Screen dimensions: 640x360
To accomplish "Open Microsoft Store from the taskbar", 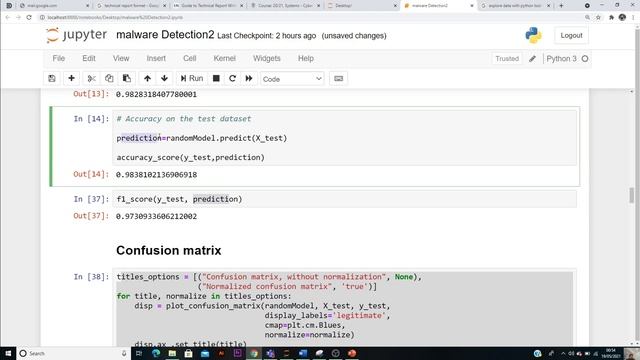I will tap(188, 353).
